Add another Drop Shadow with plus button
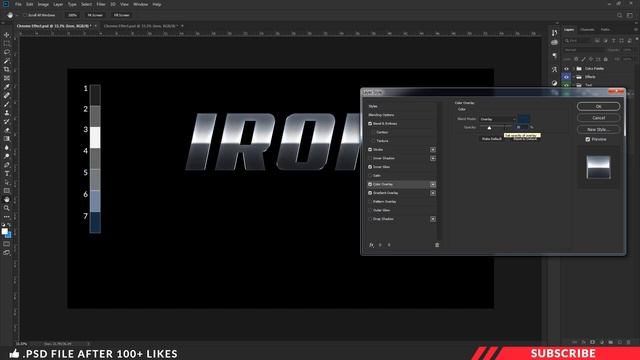The width and height of the screenshot is (640, 360). pos(433,219)
